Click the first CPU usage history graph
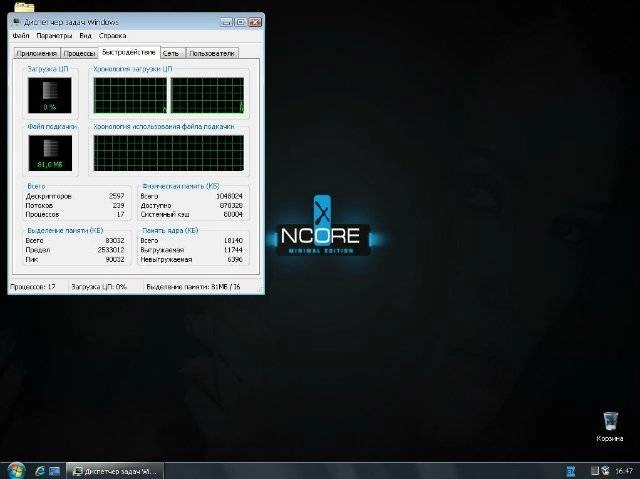640x479 pixels. tap(130, 95)
